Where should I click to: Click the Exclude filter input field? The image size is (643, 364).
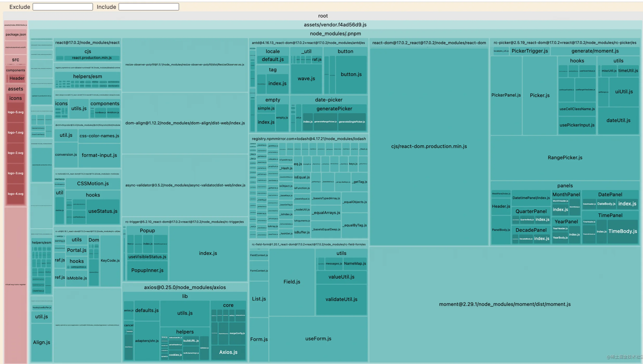63,7
